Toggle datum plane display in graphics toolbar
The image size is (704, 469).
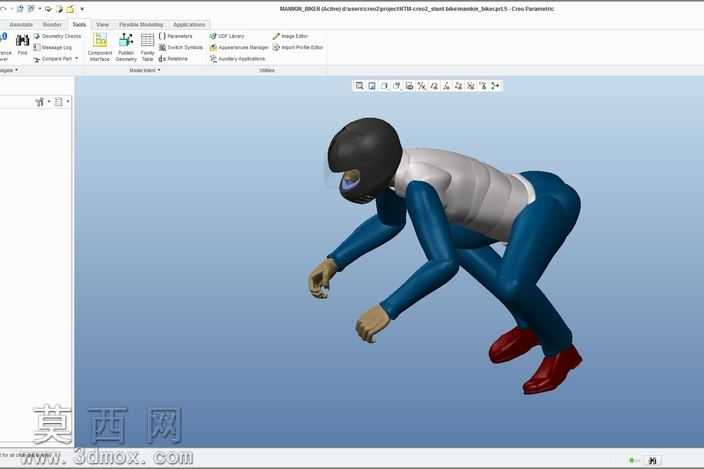point(422,86)
